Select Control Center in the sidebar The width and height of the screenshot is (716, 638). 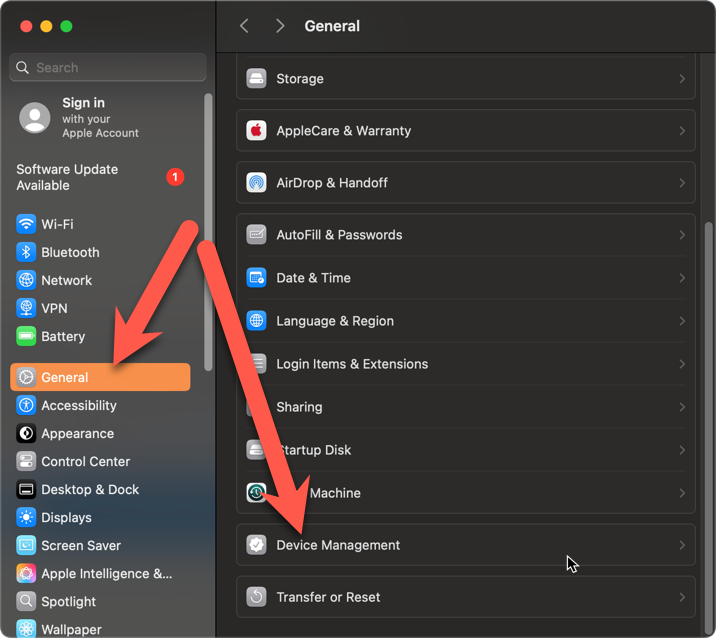click(85, 462)
